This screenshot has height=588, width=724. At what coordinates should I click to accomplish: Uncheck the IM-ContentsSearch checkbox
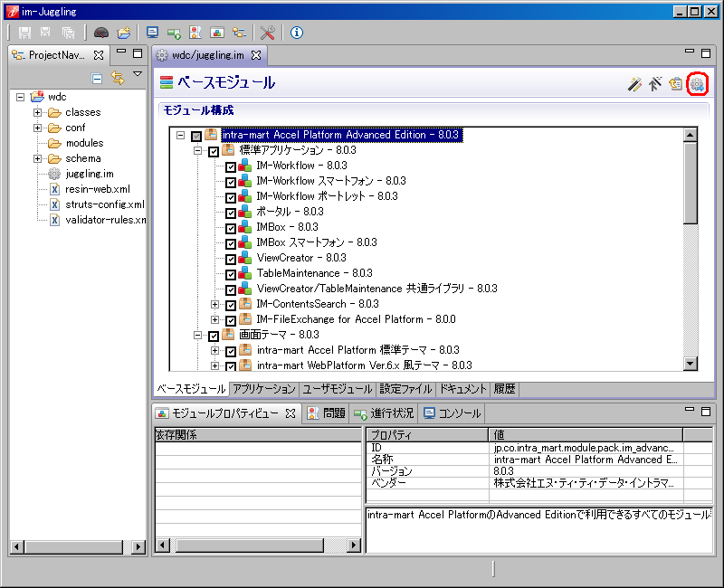point(231,305)
